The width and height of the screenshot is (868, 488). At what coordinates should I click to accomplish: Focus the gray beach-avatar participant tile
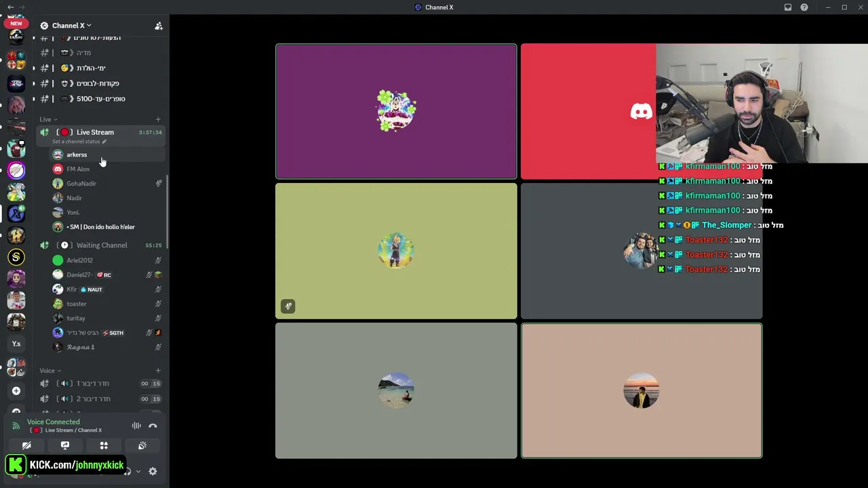coord(396,391)
